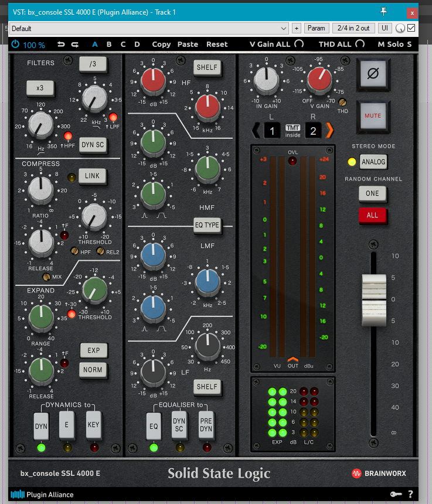Click the plus preset menu button
The width and height of the screenshot is (432, 504).
coord(297,28)
